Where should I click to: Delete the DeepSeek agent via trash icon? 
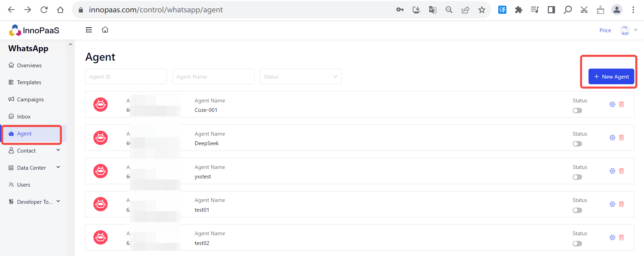pyautogui.click(x=621, y=138)
